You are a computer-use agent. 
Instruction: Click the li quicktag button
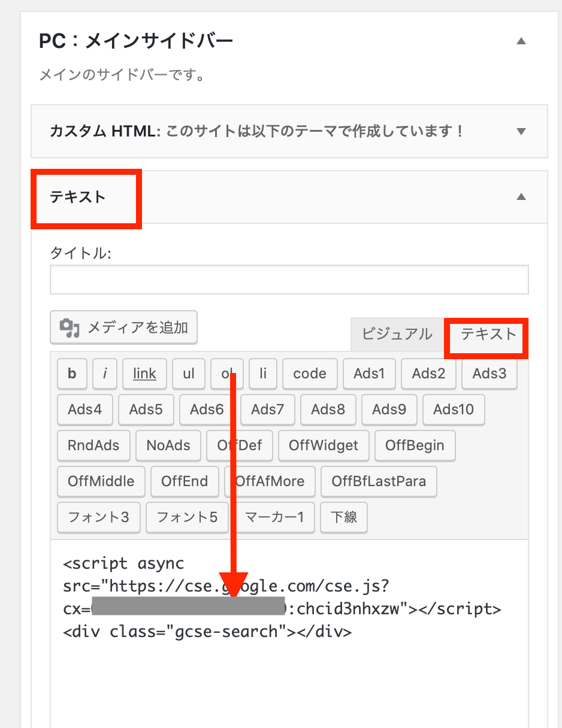click(x=263, y=374)
